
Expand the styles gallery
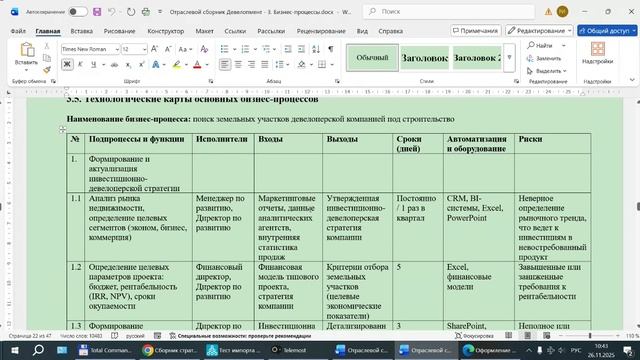(509, 58)
